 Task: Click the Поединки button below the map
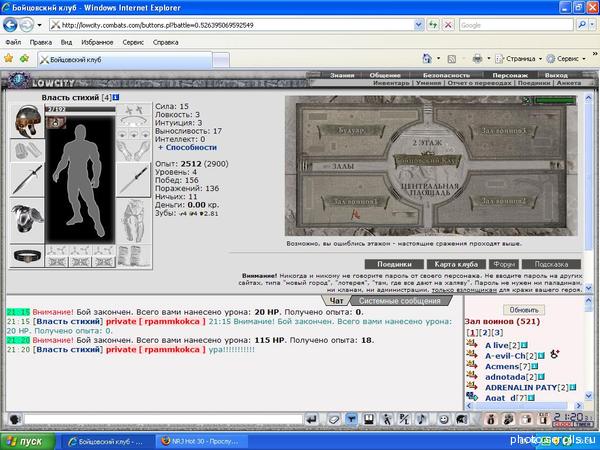(394, 264)
